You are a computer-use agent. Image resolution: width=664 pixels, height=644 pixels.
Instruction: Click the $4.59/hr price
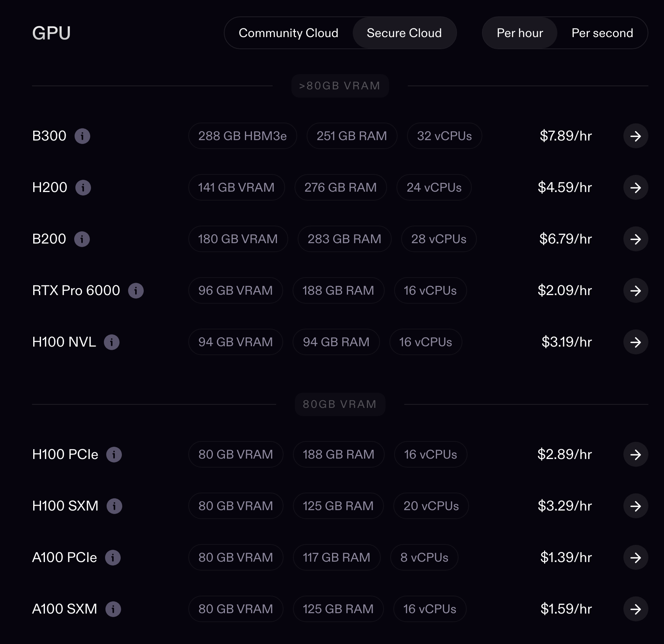(565, 187)
